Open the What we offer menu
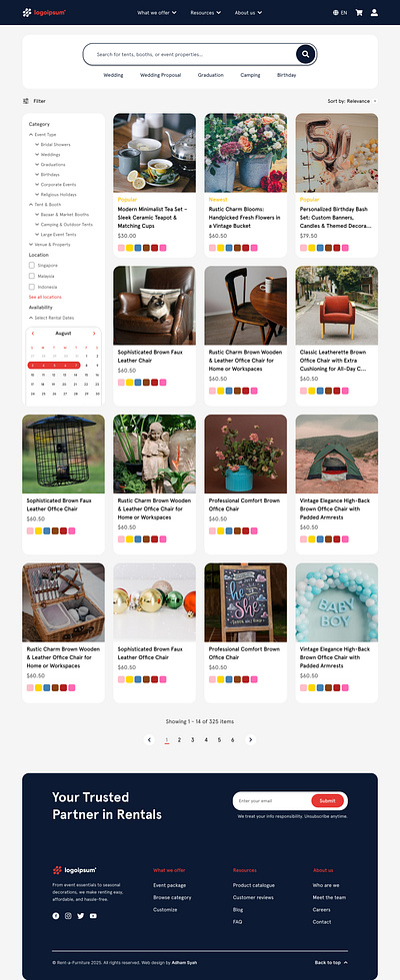This screenshot has width=400, height=980. coord(156,12)
